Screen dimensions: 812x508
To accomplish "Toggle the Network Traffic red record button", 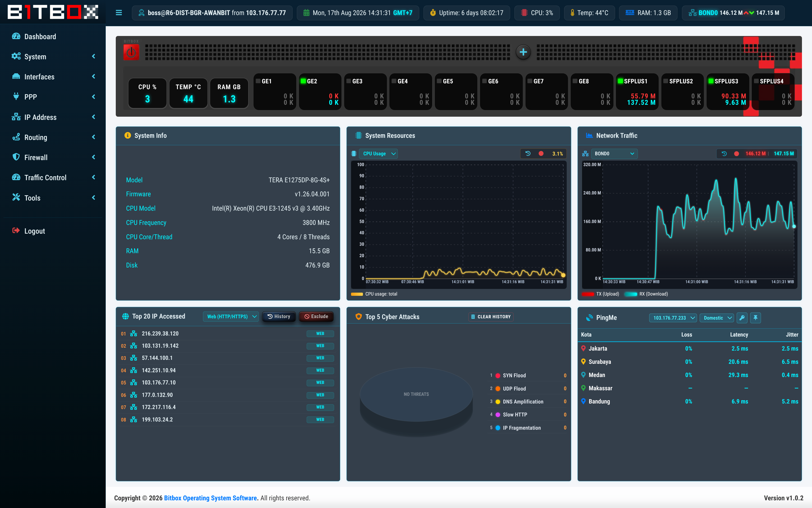I will coord(736,153).
